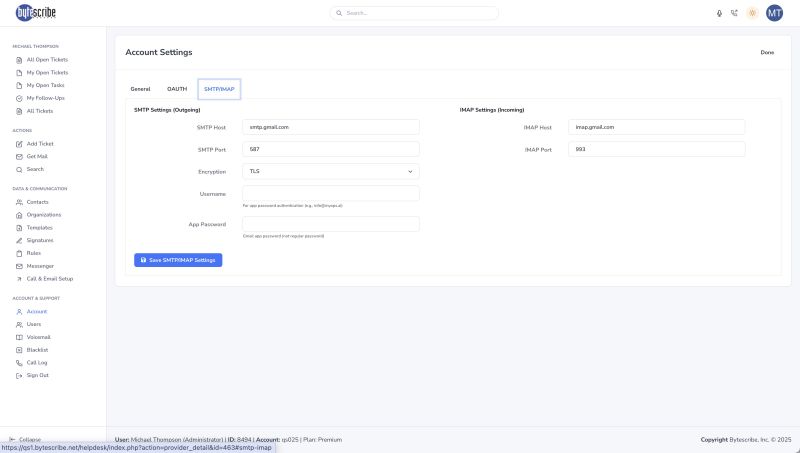Switch to the OAUTH tab
Image resolution: width=800 pixels, height=453 pixels.
[177, 89]
